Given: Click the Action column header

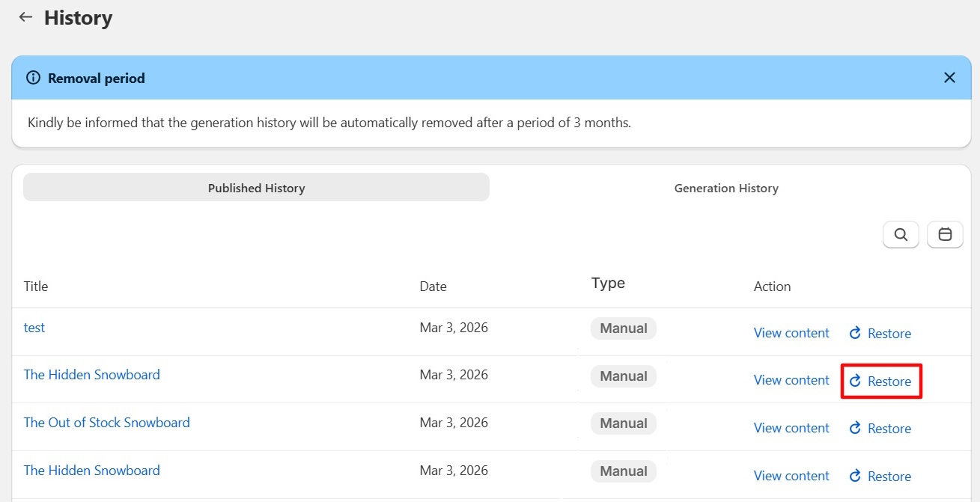Looking at the screenshot, I should (772, 286).
